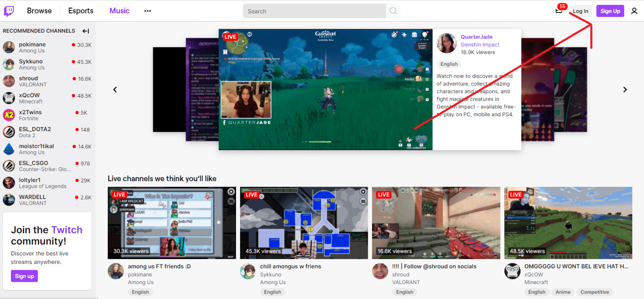Click inside the Search input field
Image resolution: width=644 pixels, height=299 pixels.
314,10
